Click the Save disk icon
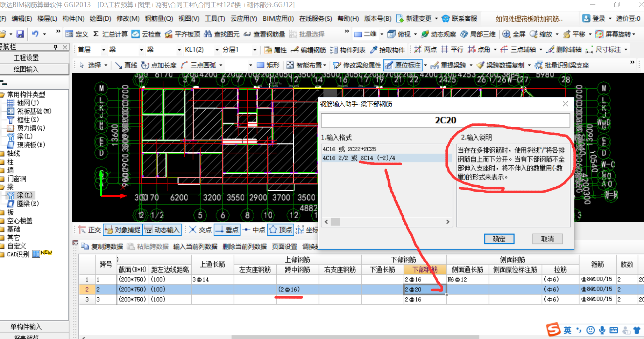Image resolution: width=644 pixels, height=339 pixels. (20, 34)
